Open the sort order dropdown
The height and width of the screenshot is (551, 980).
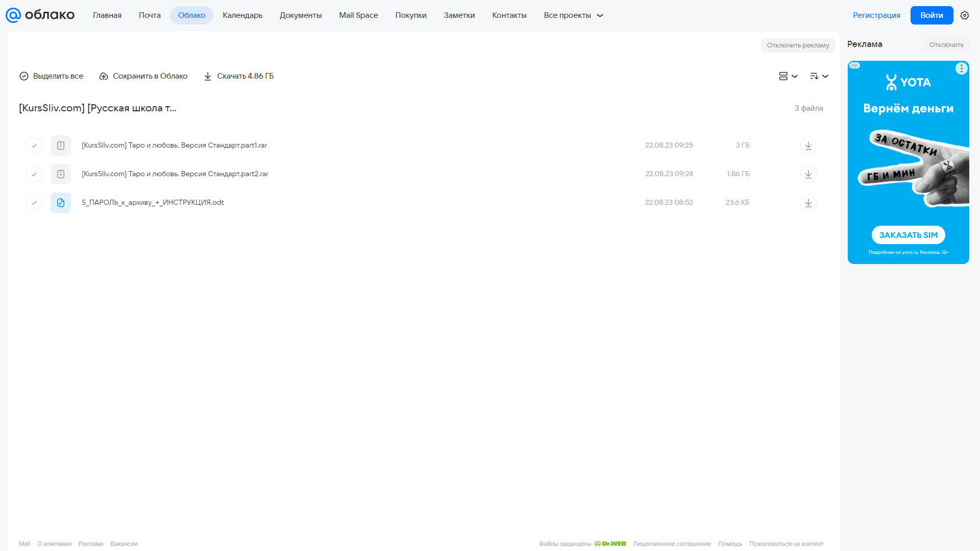point(819,76)
